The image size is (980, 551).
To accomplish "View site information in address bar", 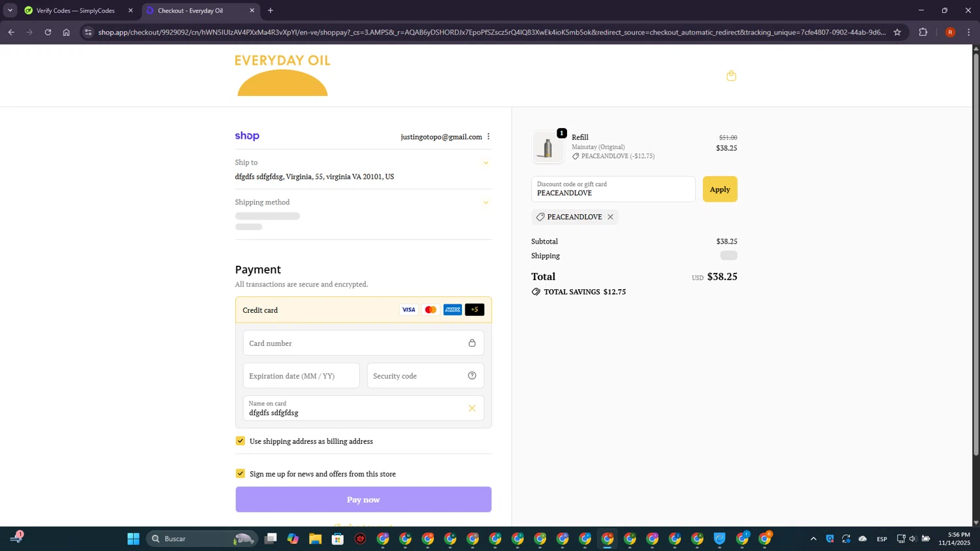I will 88,32.
